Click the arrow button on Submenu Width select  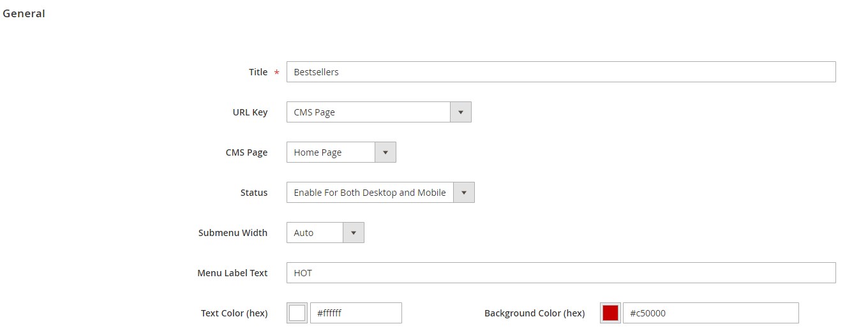pos(354,233)
